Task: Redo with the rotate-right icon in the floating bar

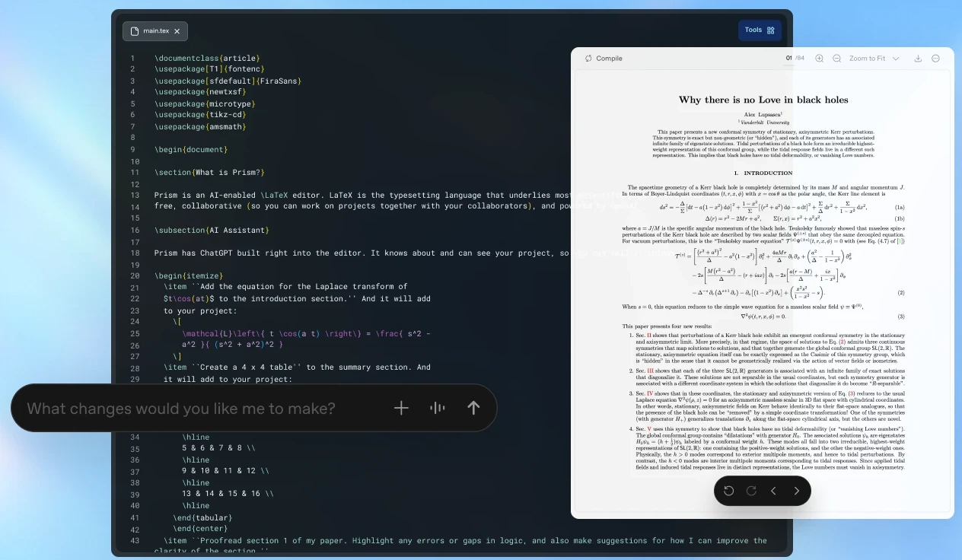Action: (x=751, y=491)
